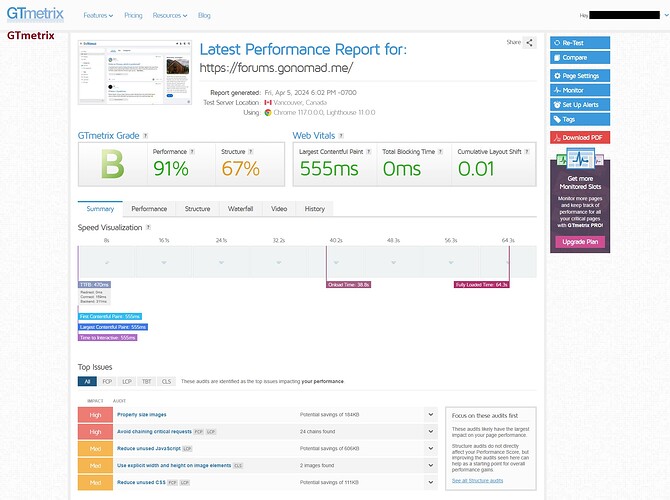Viewport: 670px width, 500px height.
Task: Open Use explicit width and height audit
Action: coord(174,465)
